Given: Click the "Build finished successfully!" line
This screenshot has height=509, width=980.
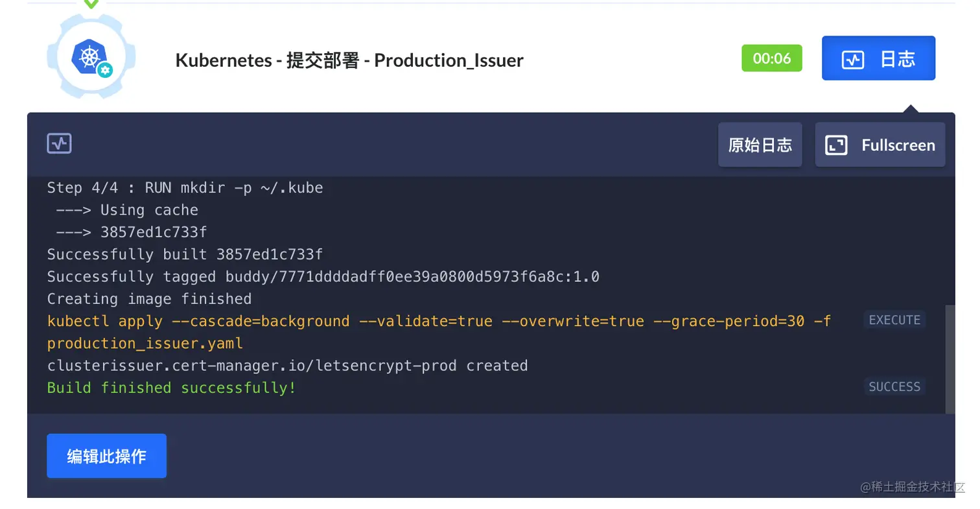Looking at the screenshot, I should (x=171, y=388).
